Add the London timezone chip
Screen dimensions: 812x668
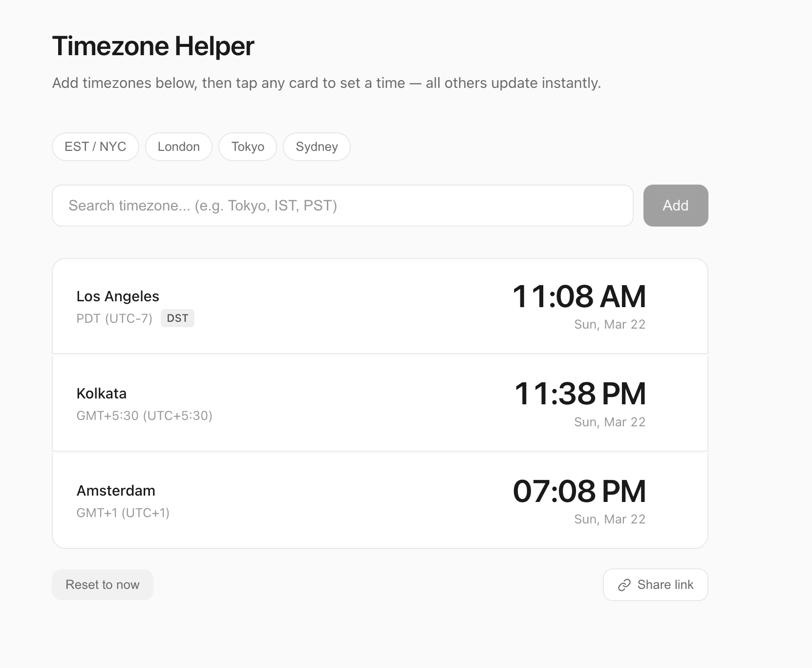(x=178, y=146)
